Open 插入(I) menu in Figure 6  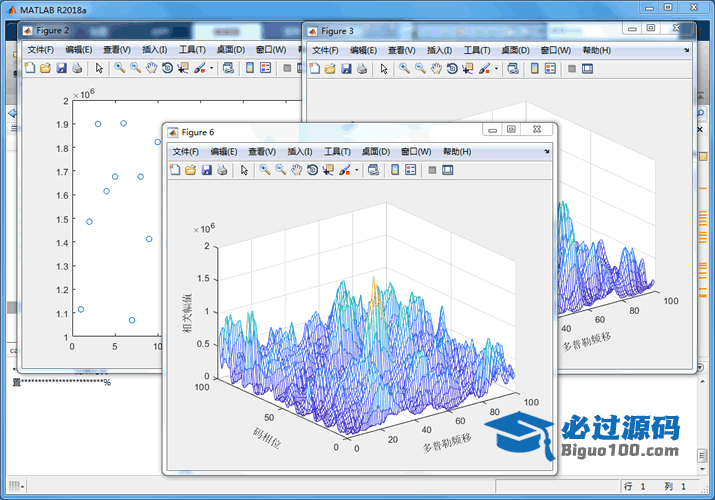click(300, 151)
